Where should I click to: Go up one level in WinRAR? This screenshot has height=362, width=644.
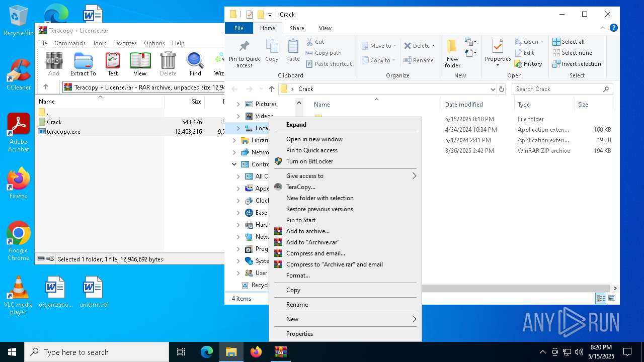(46, 87)
